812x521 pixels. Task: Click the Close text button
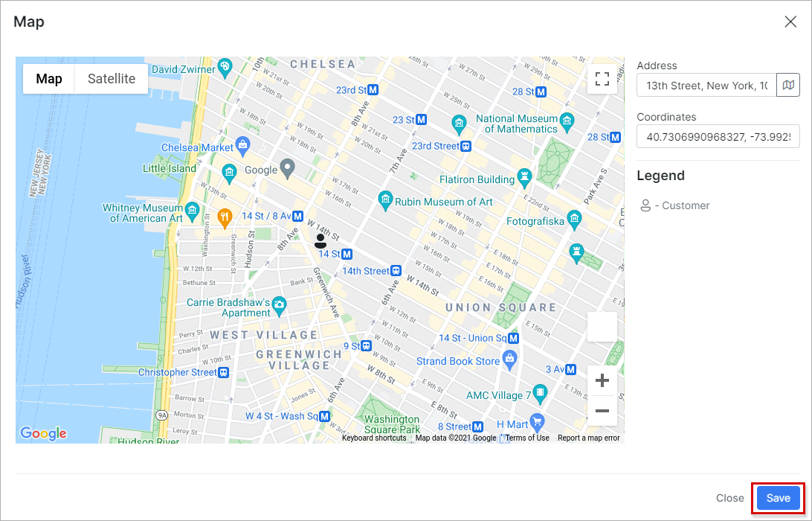point(729,498)
